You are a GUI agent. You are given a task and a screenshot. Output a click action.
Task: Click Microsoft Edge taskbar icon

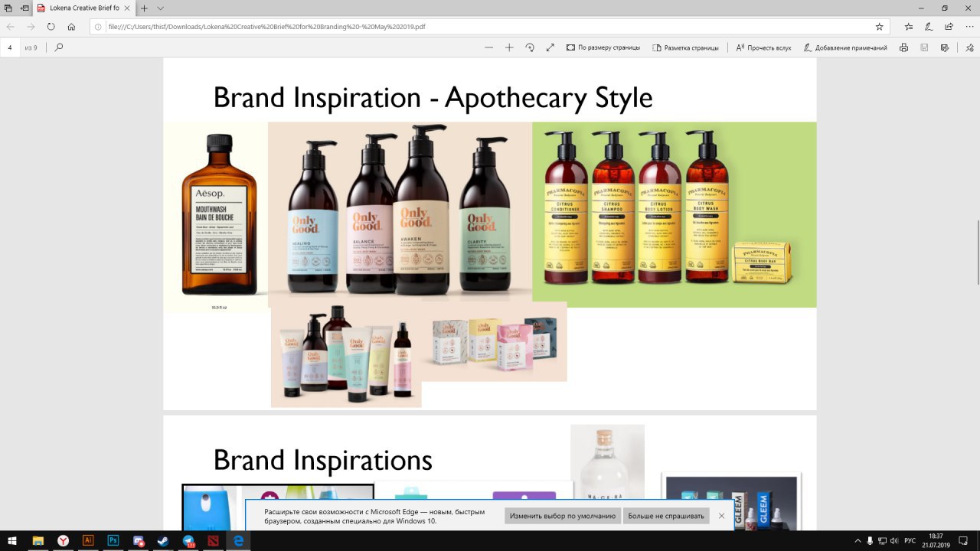point(239,540)
